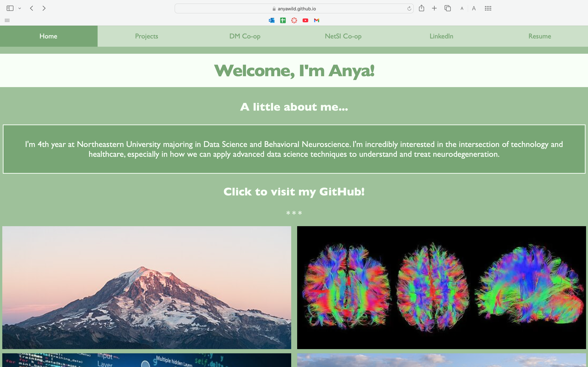The height and width of the screenshot is (367, 588).
Task: Open the Share menu
Action: [421, 8]
